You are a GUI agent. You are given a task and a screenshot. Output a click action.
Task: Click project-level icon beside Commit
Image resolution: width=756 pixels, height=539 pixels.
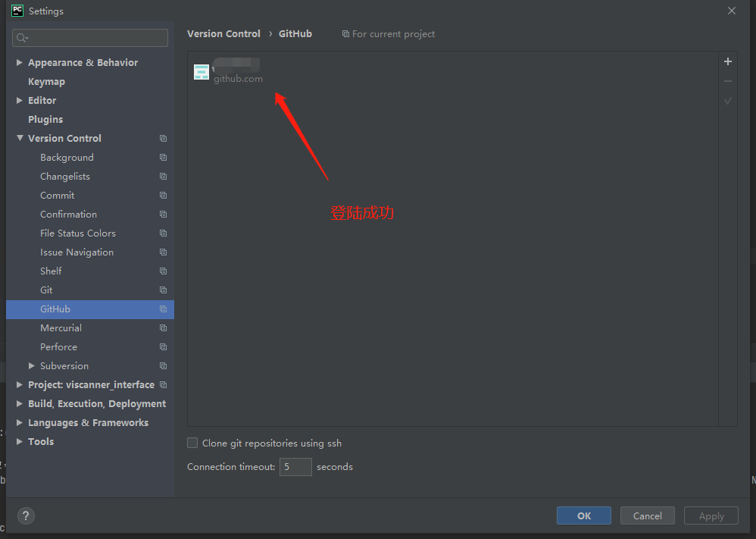[x=163, y=196]
